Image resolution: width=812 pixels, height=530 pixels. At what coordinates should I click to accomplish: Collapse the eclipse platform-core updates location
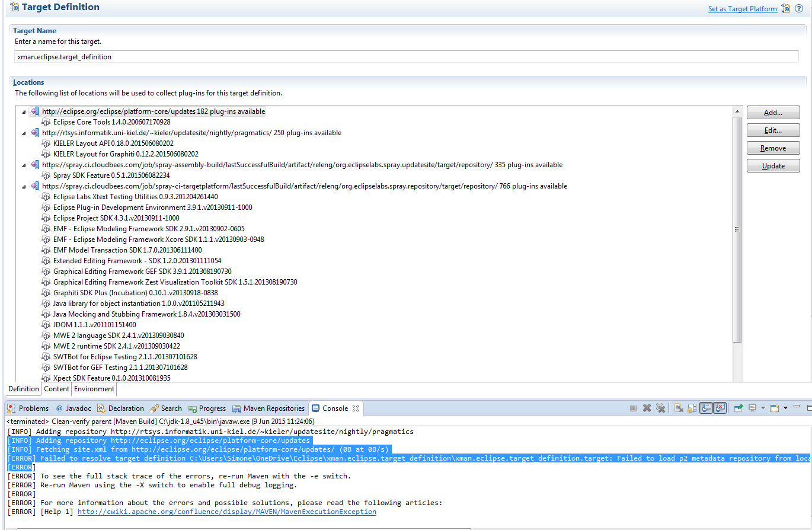coord(24,111)
